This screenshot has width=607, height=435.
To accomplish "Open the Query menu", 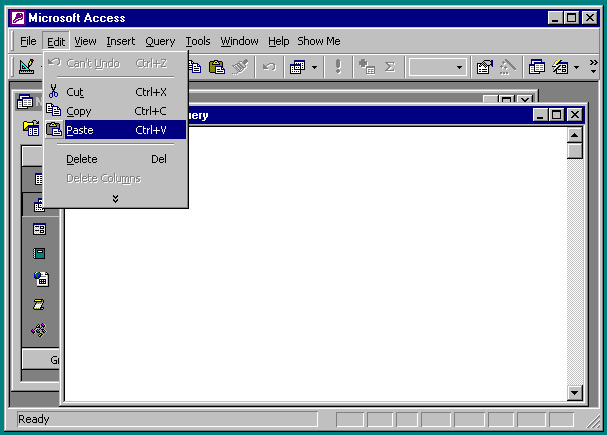I will click(x=160, y=41).
